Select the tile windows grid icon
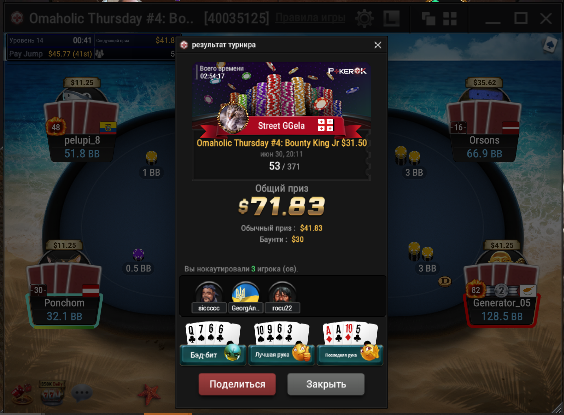This screenshot has width=564, height=415. point(450,19)
